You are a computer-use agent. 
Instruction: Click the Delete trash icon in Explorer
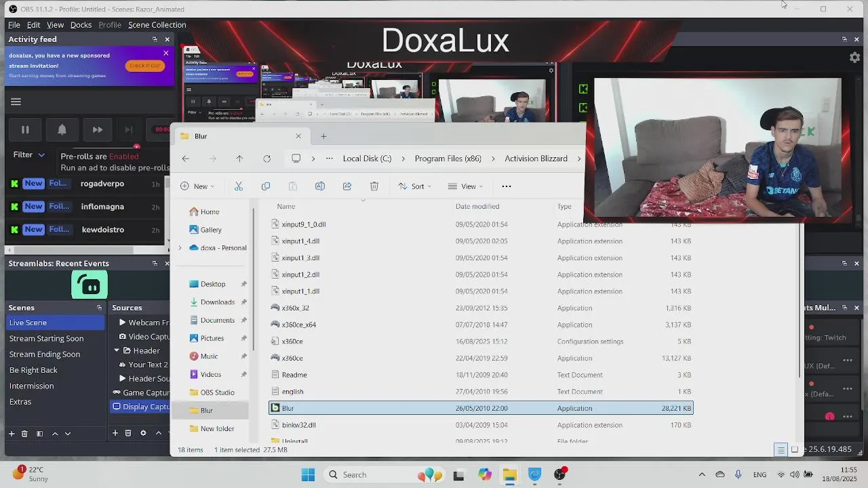pyautogui.click(x=374, y=186)
